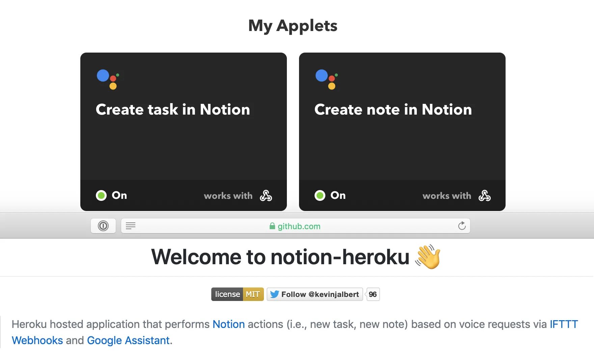Open the 1Password extension button
This screenshot has height=364, width=594.
coord(103,226)
